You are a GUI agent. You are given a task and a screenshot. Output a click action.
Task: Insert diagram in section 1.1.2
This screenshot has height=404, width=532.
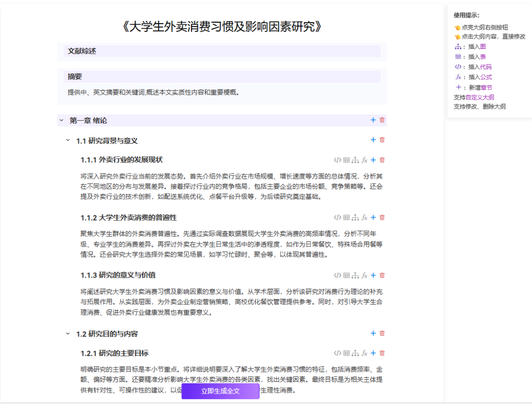[x=355, y=217]
